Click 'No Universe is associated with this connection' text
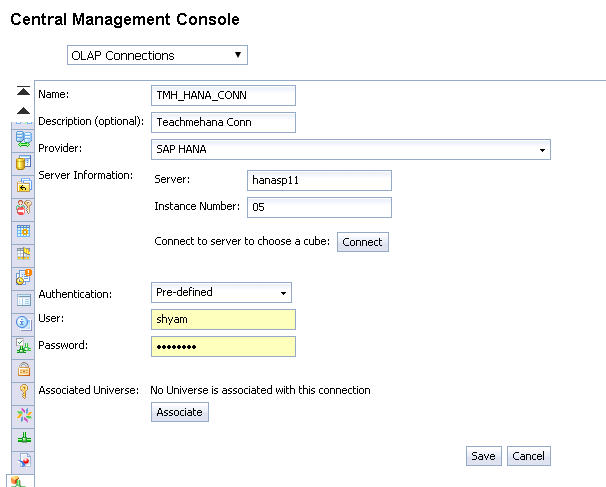606x487 pixels. [x=260, y=390]
